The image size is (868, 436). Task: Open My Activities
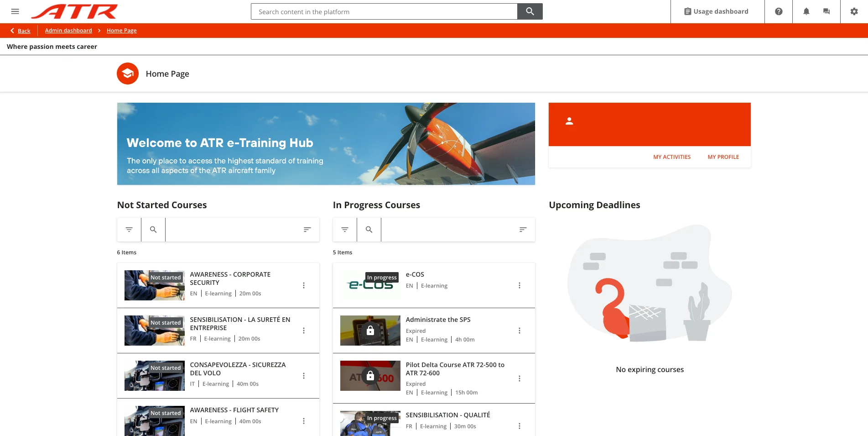coord(672,157)
